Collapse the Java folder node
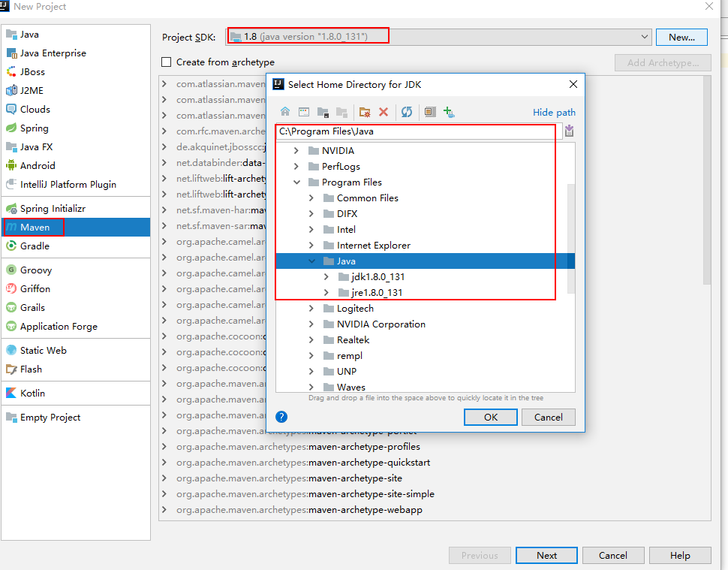The image size is (728, 570). point(312,261)
